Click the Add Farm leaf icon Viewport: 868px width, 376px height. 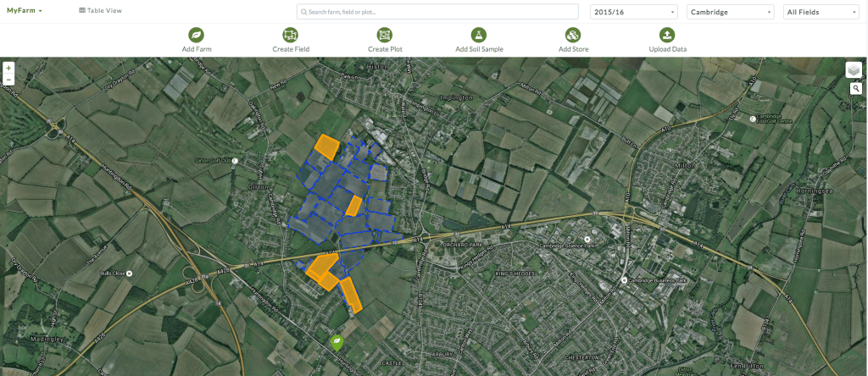[196, 36]
